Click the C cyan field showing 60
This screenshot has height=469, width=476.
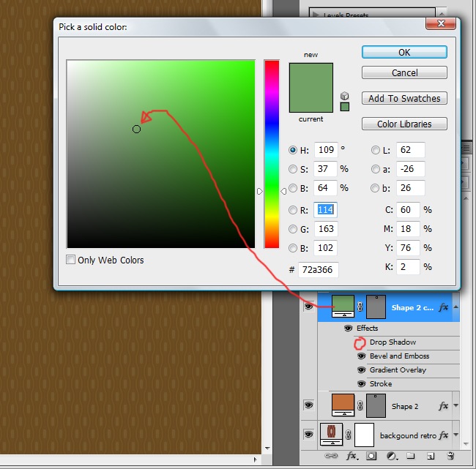408,210
